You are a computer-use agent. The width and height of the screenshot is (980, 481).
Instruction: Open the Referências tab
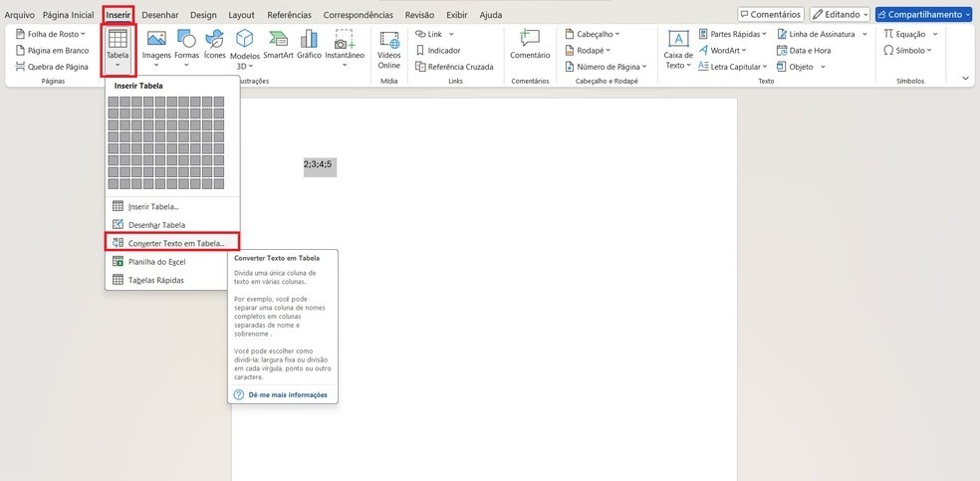tap(289, 15)
